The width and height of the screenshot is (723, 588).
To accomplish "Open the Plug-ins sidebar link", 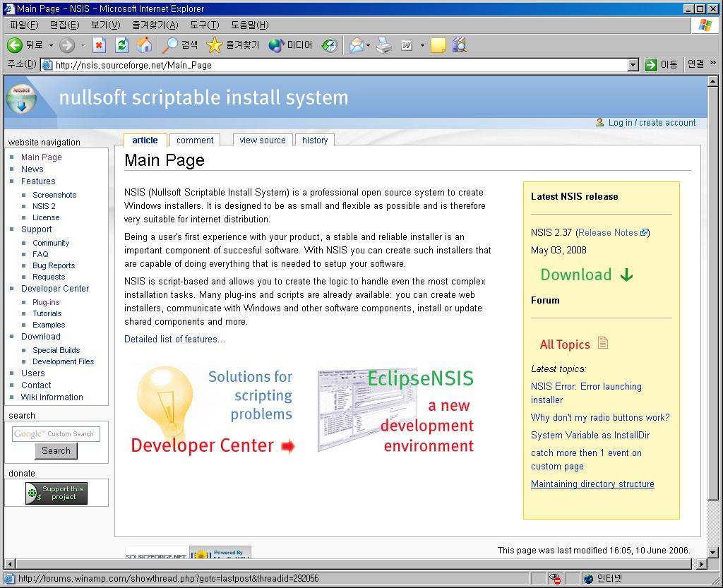I will tap(46, 302).
